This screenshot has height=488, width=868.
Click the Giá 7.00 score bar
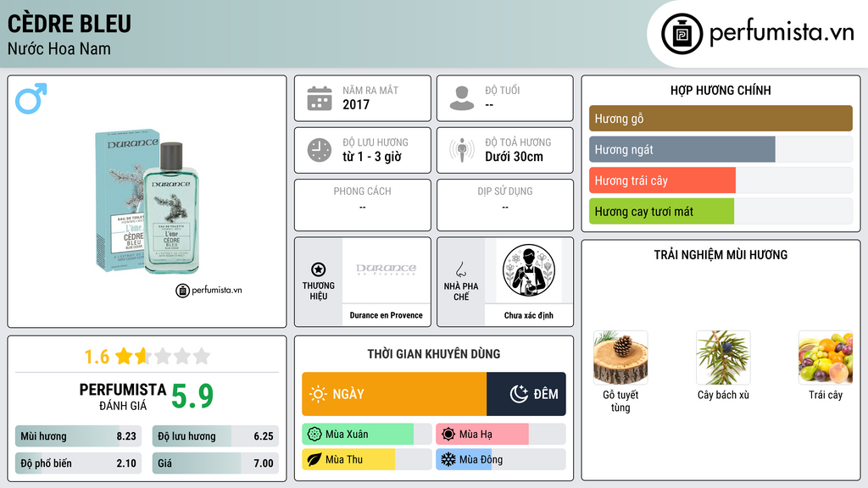[215, 463]
